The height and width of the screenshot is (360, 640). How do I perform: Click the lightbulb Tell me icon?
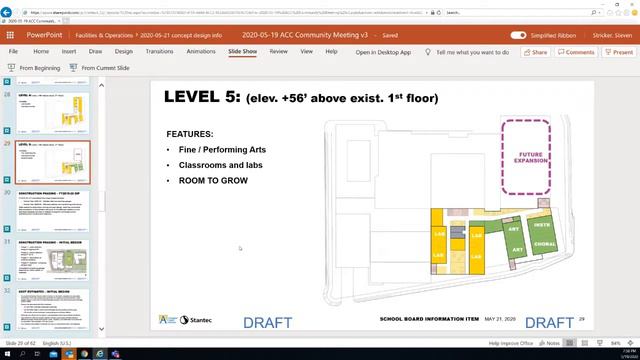coord(428,52)
